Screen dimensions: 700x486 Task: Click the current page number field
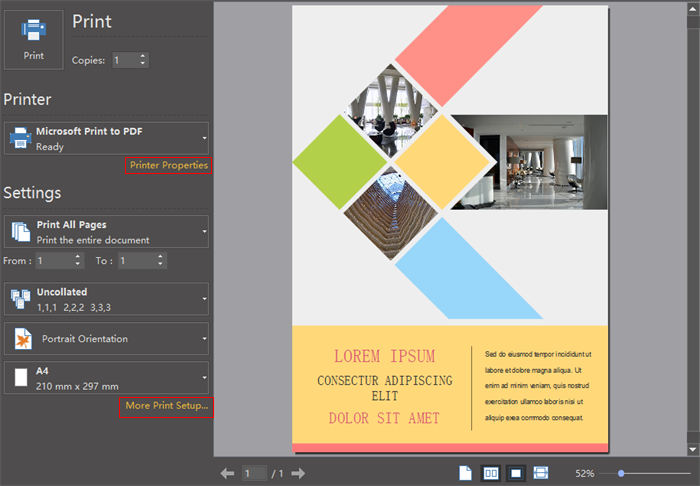(x=254, y=473)
